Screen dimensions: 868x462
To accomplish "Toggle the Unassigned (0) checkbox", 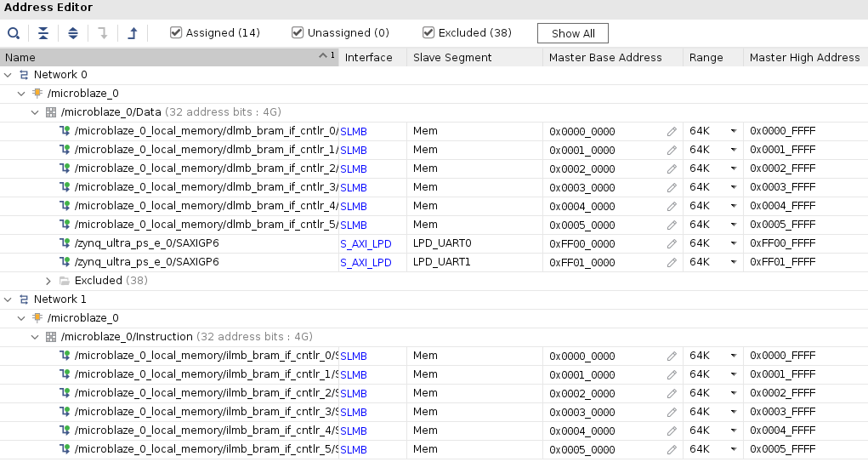I will coord(298,32).
